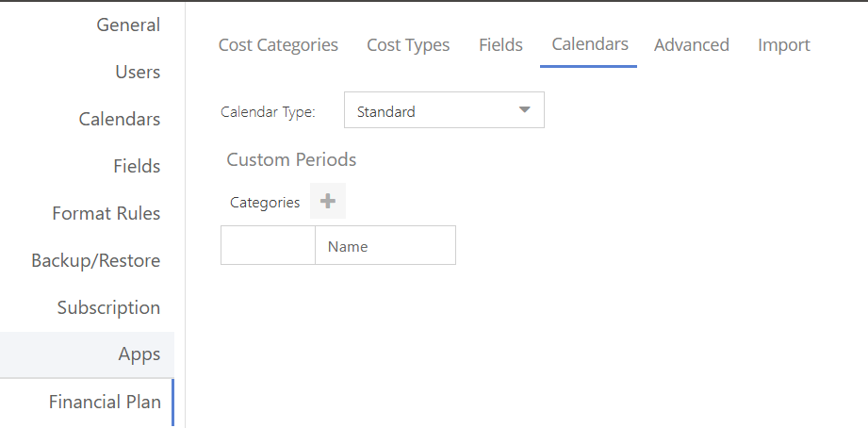Image resolution: width=868 pixels, height=428 pixels.
Task: Open Backup/Restore settings
Action: tap(96, 260)
